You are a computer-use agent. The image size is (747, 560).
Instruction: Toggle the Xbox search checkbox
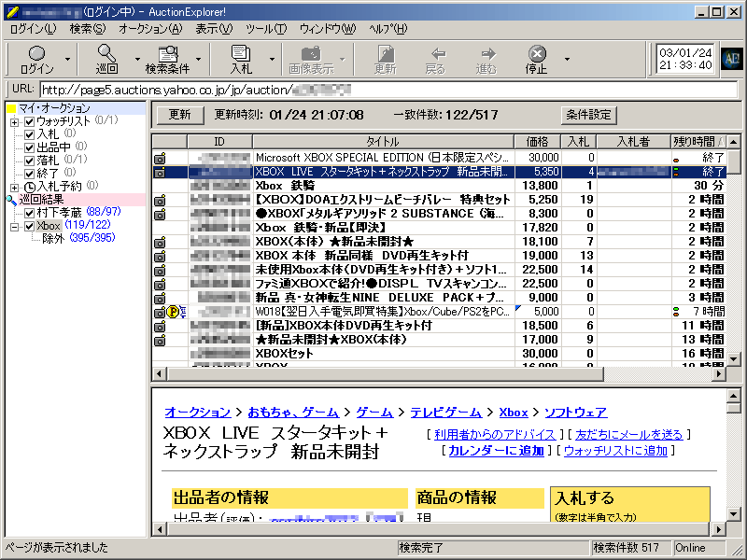[30, 226]
